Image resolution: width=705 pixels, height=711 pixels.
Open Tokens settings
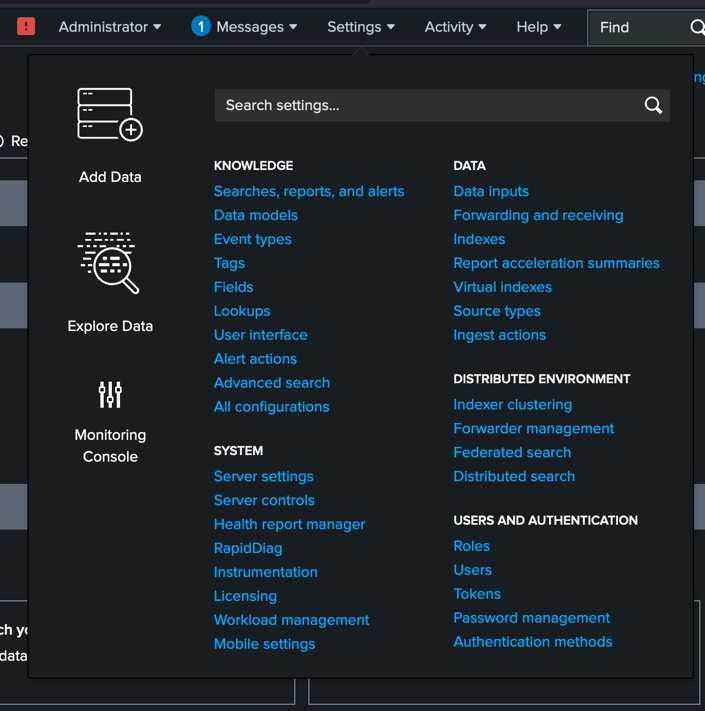(477, 594)
